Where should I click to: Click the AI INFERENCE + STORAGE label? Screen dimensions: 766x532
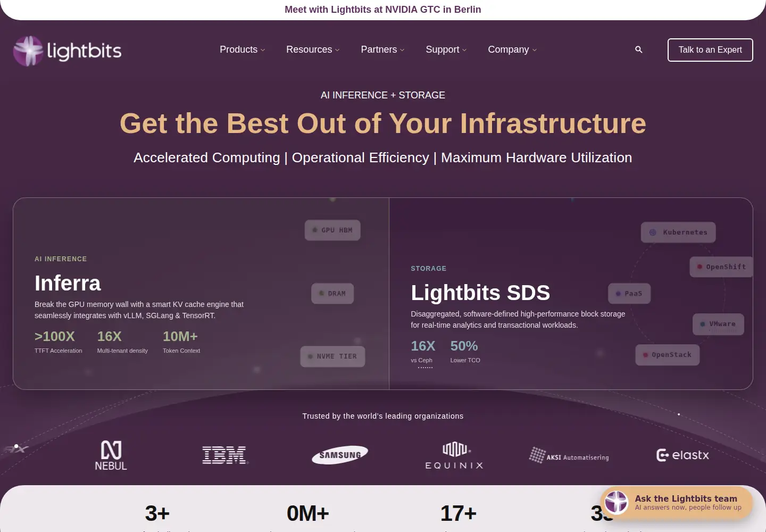tap(383, 95)
